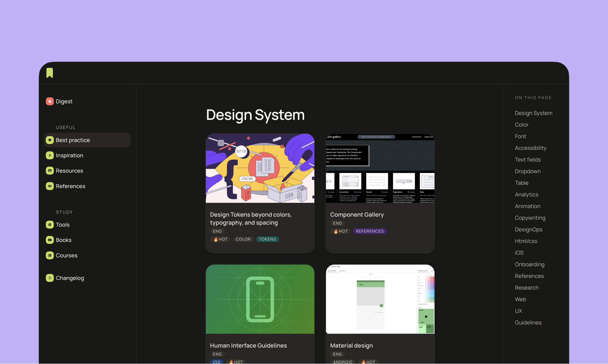Click the Courses graduation cap icon
Screen dimensions: 608x364
[x=50, y=255]
